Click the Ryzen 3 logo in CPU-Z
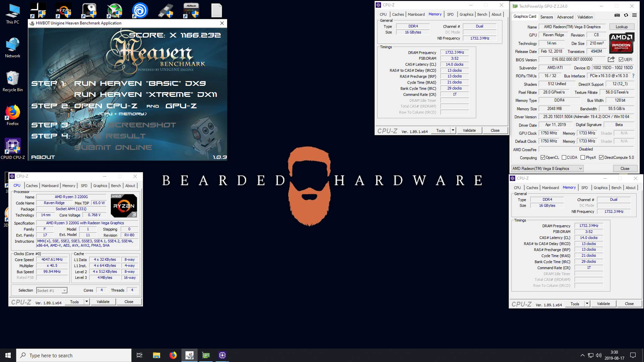 (124, 205)
